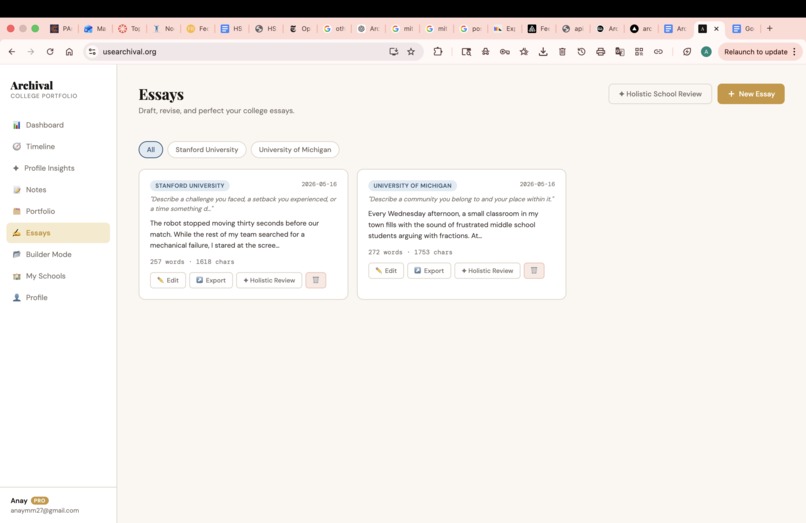Open the Dashboard sidebar item
The width and height of the screenshot is (806, 523).
[x=58, y=125]
